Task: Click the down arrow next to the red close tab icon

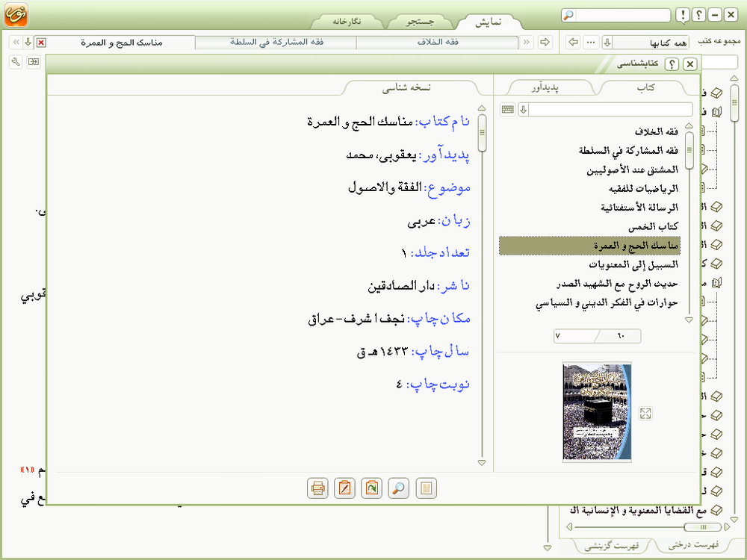Action: pyautogui.click(x=28, y=42)
